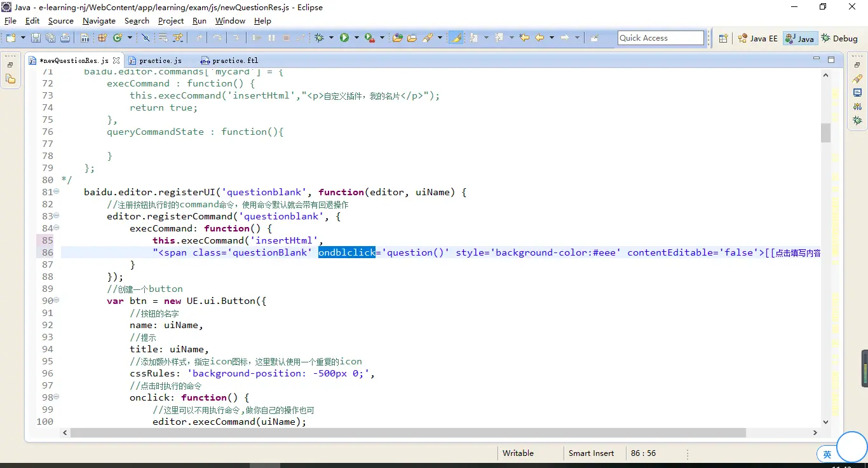This screenshot has height=468, width=868.
Task: Click the Debug bug toolbar icon
Action: 319,38
